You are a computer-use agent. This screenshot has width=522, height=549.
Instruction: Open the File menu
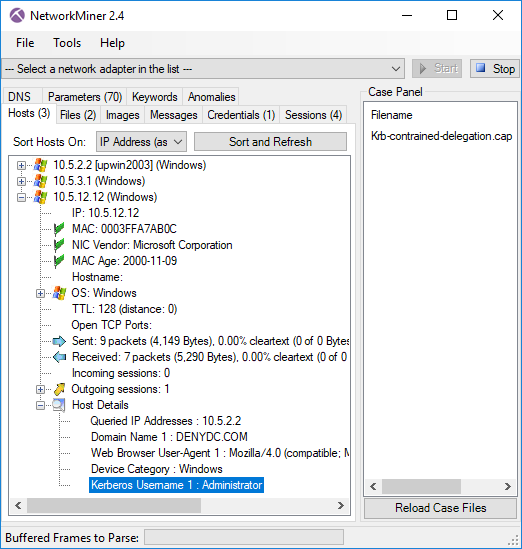[x=25, y=43]
